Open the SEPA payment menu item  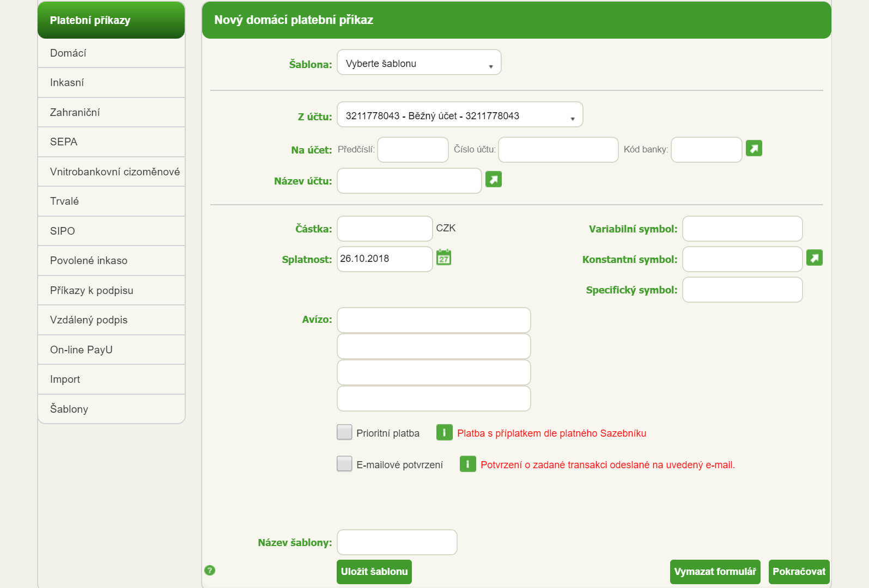(x=64, y=142)
